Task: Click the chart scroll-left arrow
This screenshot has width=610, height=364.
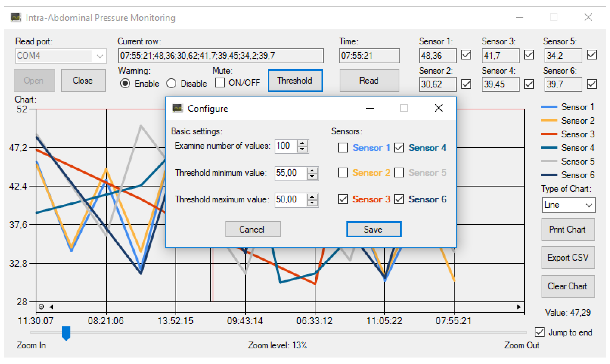Action: click(51, 307)
